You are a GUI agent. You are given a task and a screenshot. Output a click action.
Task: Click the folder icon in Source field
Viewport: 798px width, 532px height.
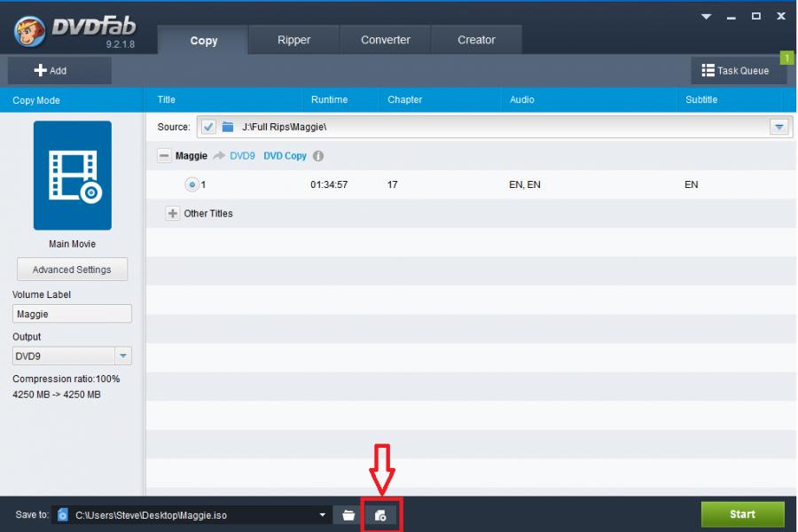click(x=228, y=127)
